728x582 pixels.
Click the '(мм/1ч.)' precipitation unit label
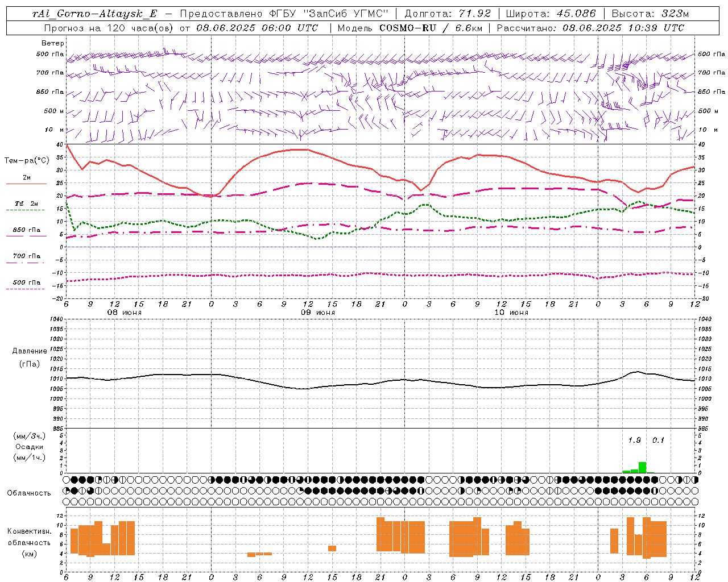click(30, 458)
